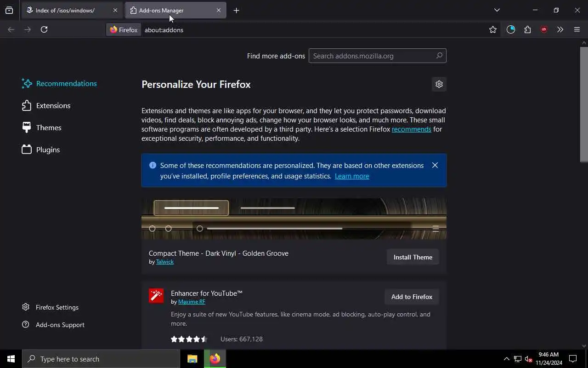The image size is (588, 368).
Task: Open author Maxime RF's link
Action: 192,302
